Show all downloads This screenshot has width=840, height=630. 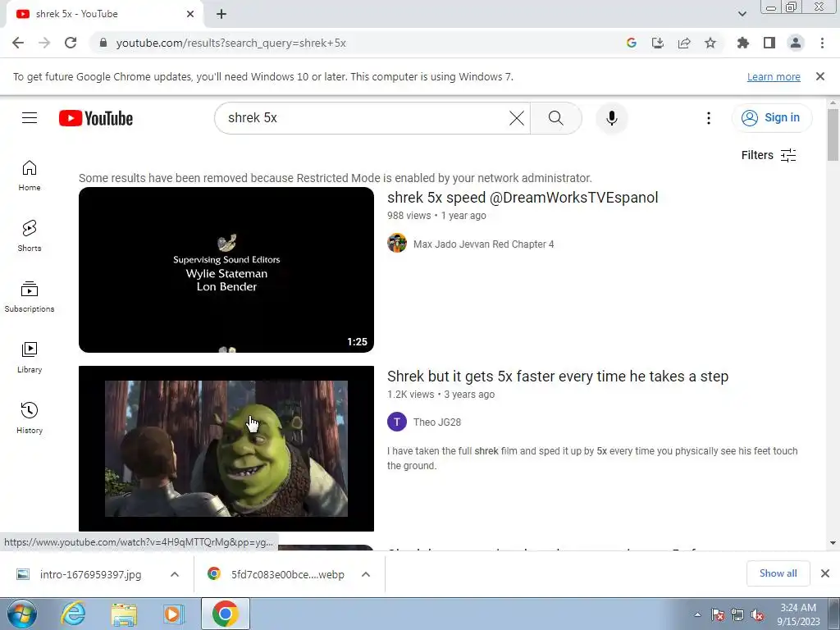pos(778,573)
